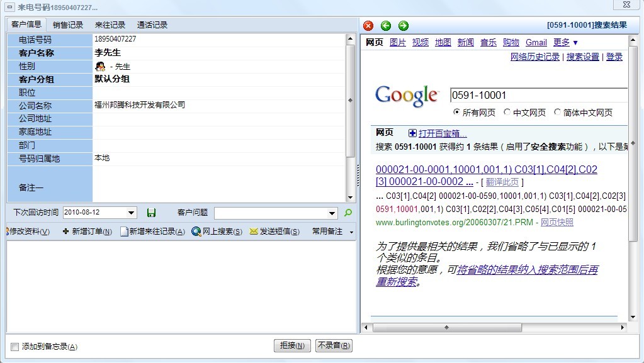Open Google 地图 link

[x=443, y=42]
